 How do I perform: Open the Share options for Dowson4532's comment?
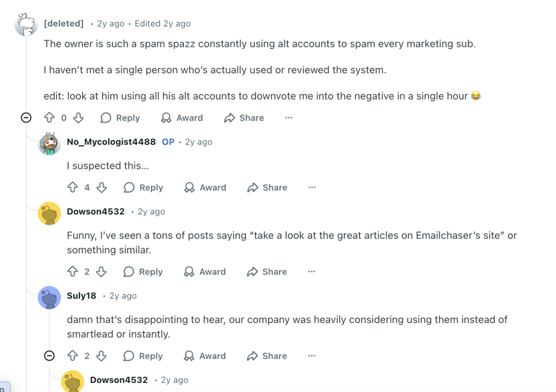(x=266, y=271)
